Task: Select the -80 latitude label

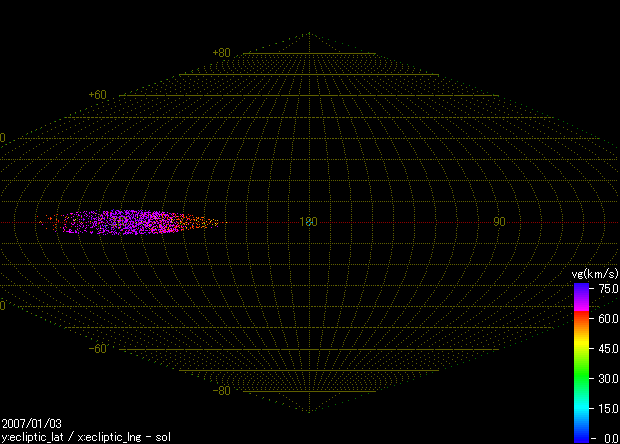Action: click(221, 391)
